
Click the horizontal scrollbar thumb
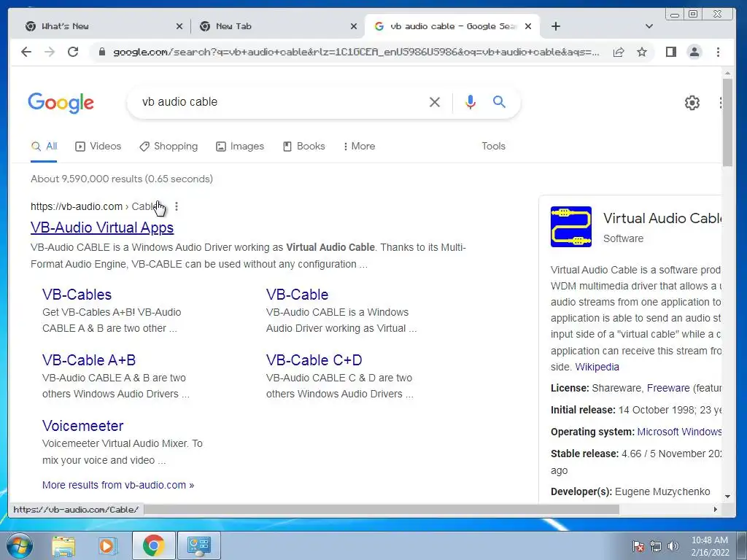381,510
